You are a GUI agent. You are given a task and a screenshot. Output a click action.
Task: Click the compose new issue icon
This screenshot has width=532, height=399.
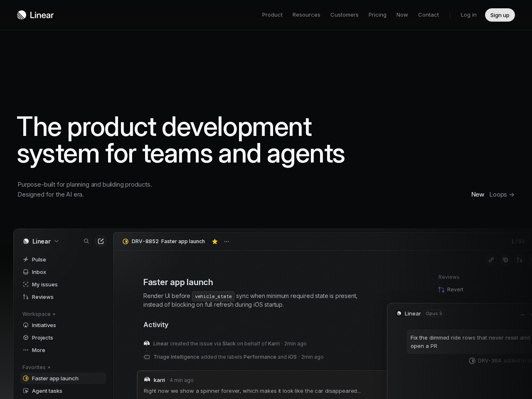click(x=101, y=241)
